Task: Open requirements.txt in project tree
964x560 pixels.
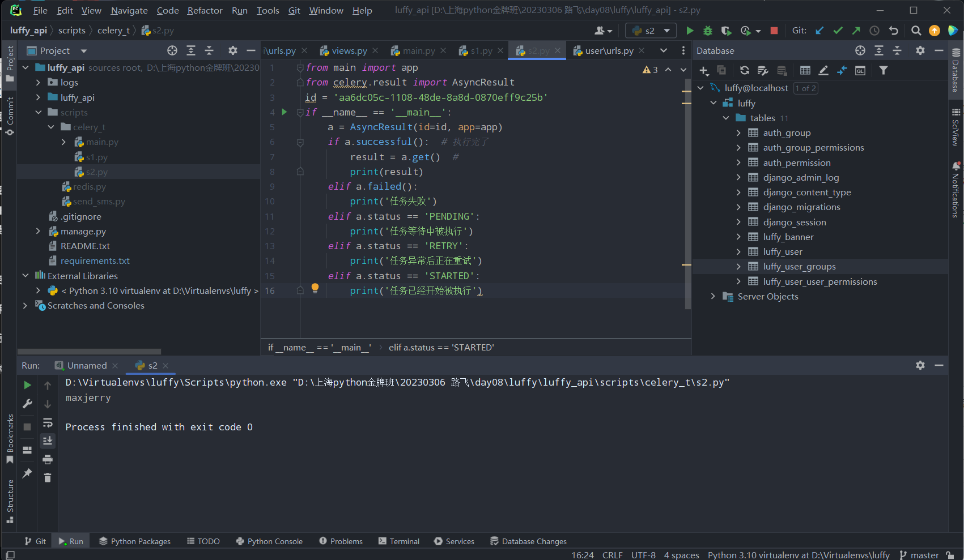Action: (x=95, y=260)
